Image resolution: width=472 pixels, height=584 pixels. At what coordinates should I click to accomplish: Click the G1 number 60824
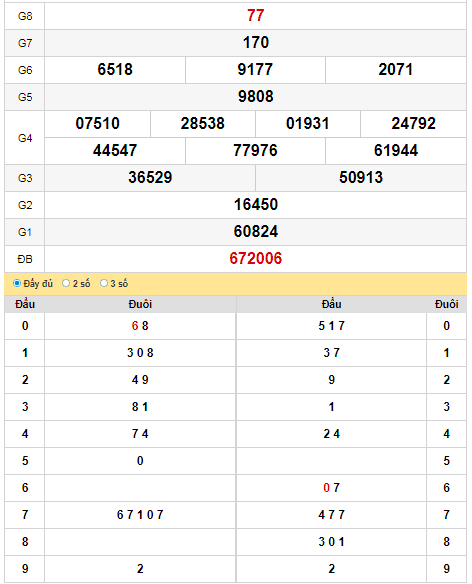[x=256, y=232]
